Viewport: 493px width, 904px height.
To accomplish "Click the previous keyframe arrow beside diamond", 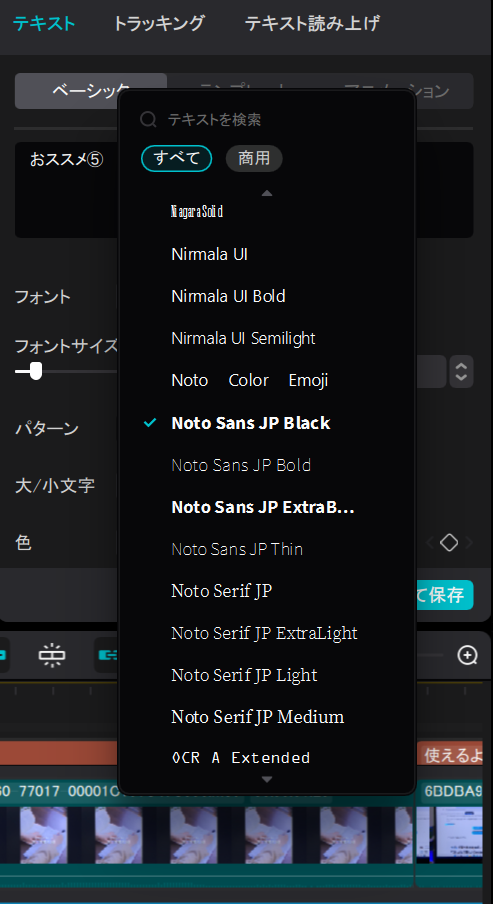I will click(x=430, y=542).
